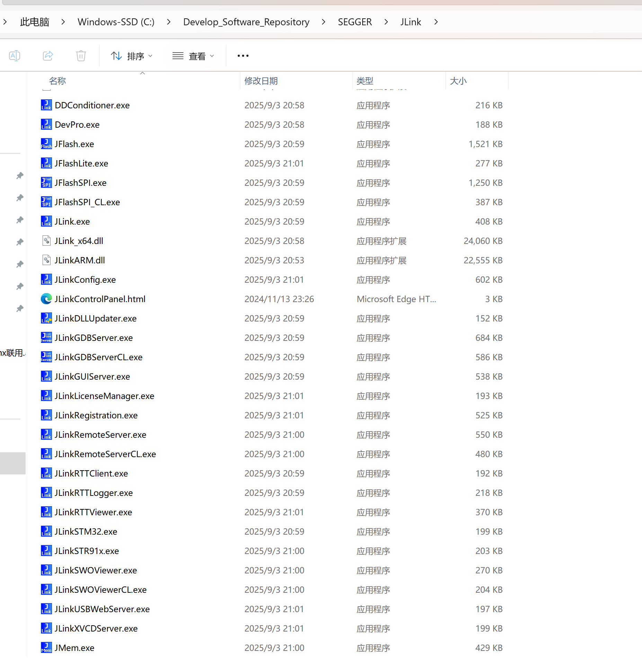Expand the chevron before 此电脑 in the path
This screenshot has width=642, height=672.
coord(5,22)
